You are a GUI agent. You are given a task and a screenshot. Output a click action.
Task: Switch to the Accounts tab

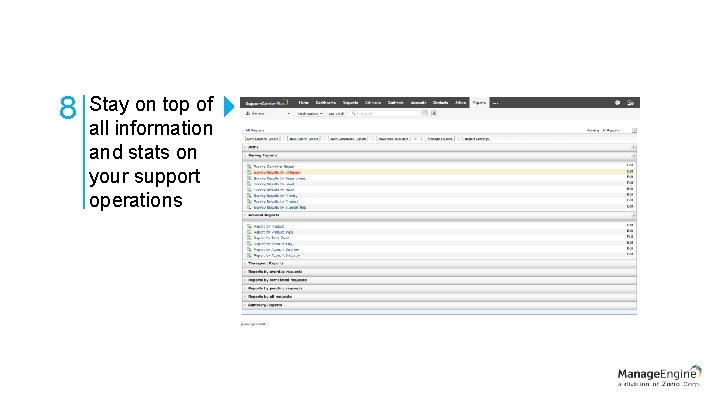click(418, 102)
